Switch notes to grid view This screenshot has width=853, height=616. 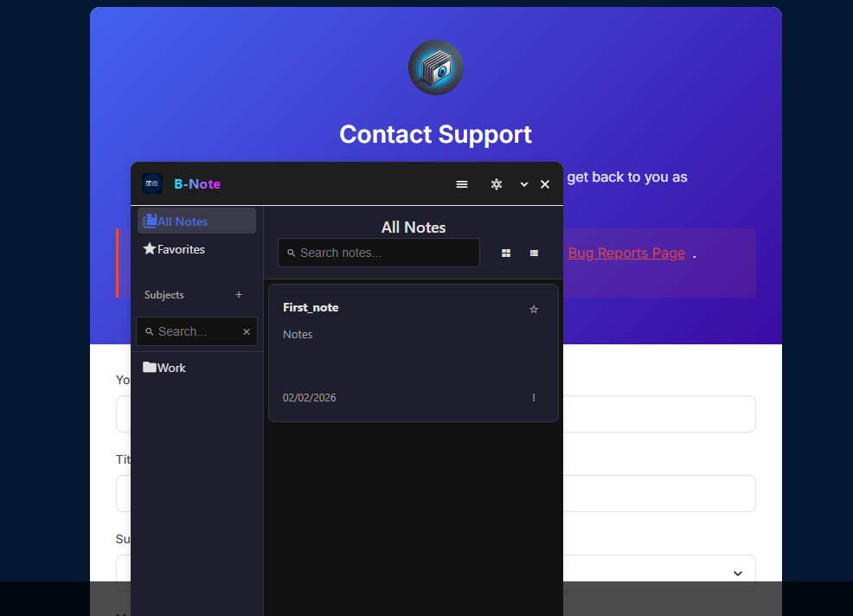[x=506, y=253]
